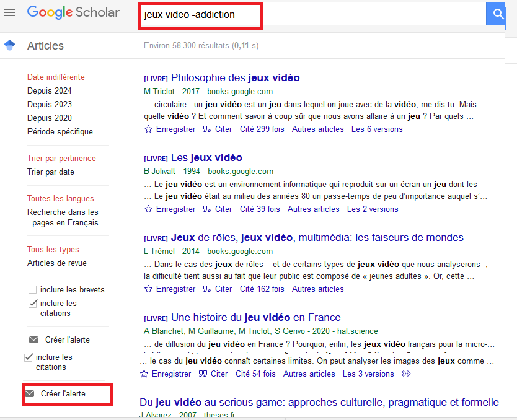Click in the search query input field
This screenshot has height=420, width=517.
[310, 14]
